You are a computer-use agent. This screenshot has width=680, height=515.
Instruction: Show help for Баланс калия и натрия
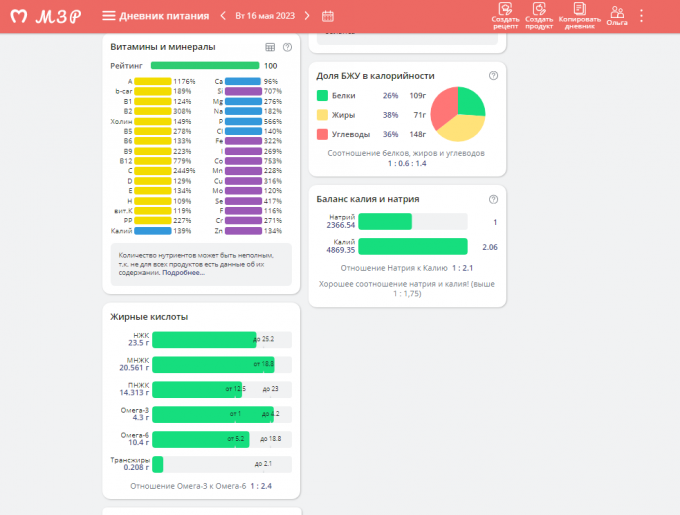493,199
